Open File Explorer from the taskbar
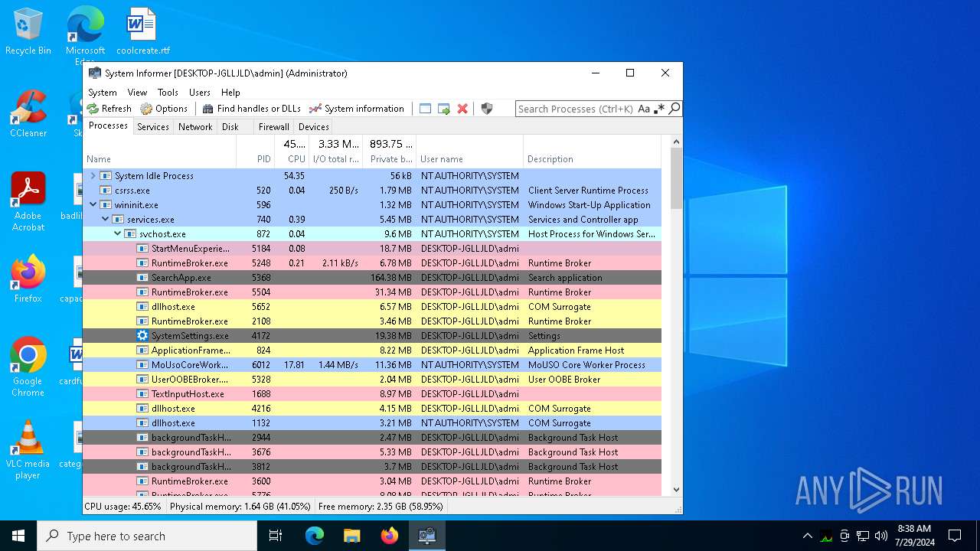The image size is (980, 551). tap(352, 536)
